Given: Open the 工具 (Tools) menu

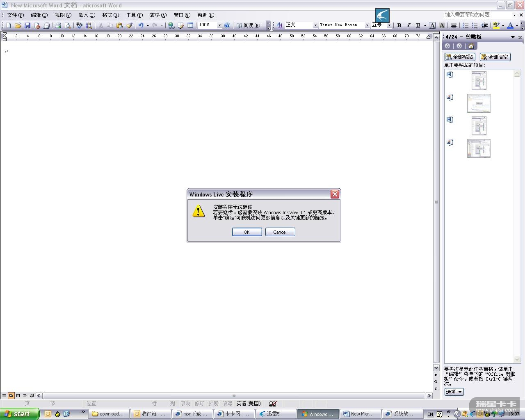Looking at the screenshot, I should point(135,15).
